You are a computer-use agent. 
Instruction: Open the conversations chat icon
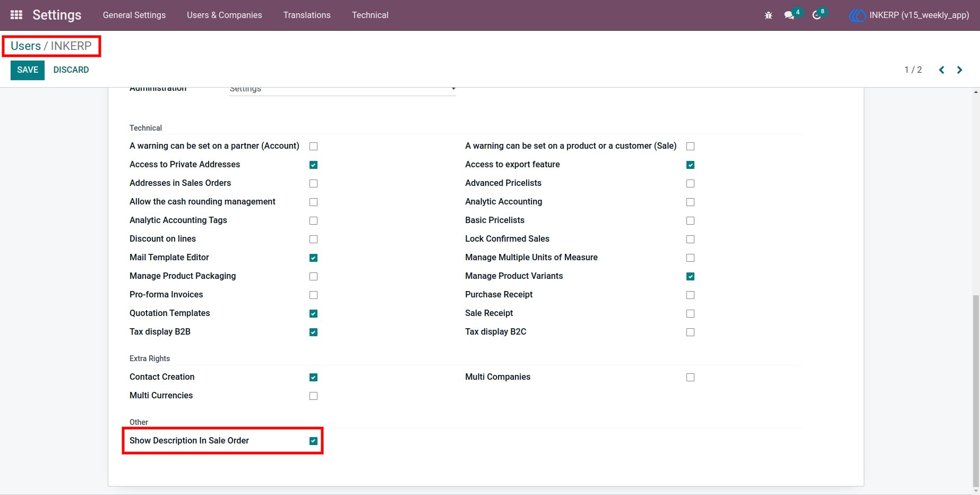tap(789, 15)
